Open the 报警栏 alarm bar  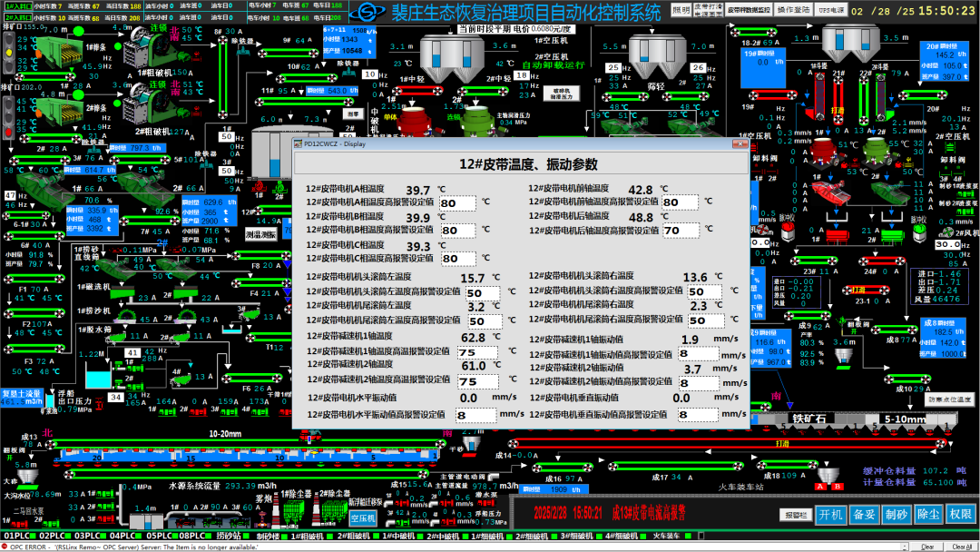[794, 515]
